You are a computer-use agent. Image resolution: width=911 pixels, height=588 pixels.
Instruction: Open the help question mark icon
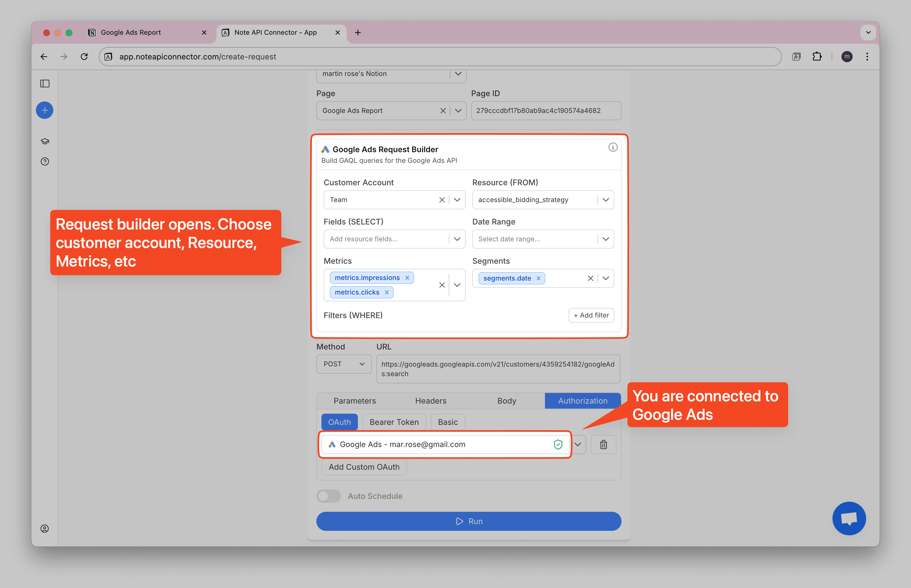point(45,161)
